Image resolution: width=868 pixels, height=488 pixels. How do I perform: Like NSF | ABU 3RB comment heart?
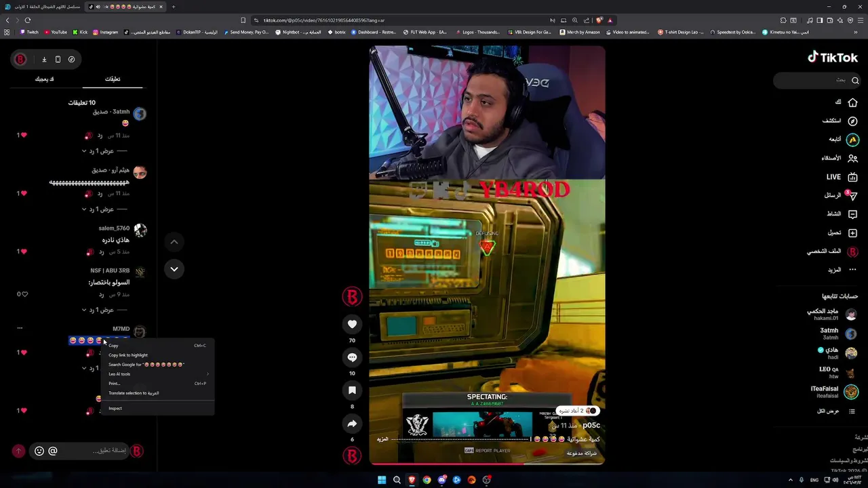tap(24, 294)
